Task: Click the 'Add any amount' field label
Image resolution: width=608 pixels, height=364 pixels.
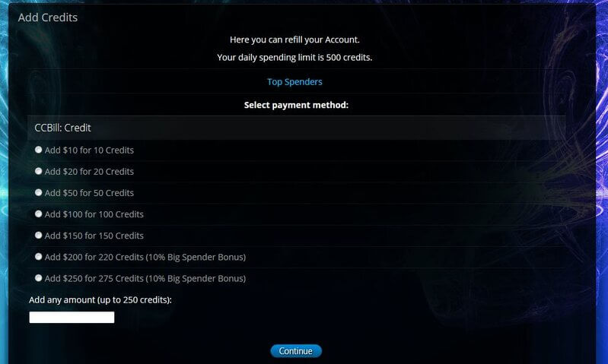Action: [100, 299]
